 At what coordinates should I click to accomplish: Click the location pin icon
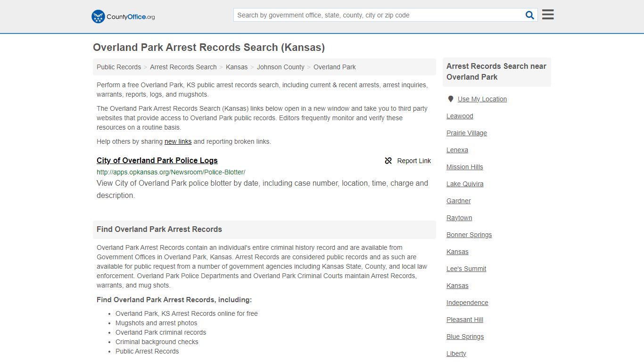click(450, 99)
